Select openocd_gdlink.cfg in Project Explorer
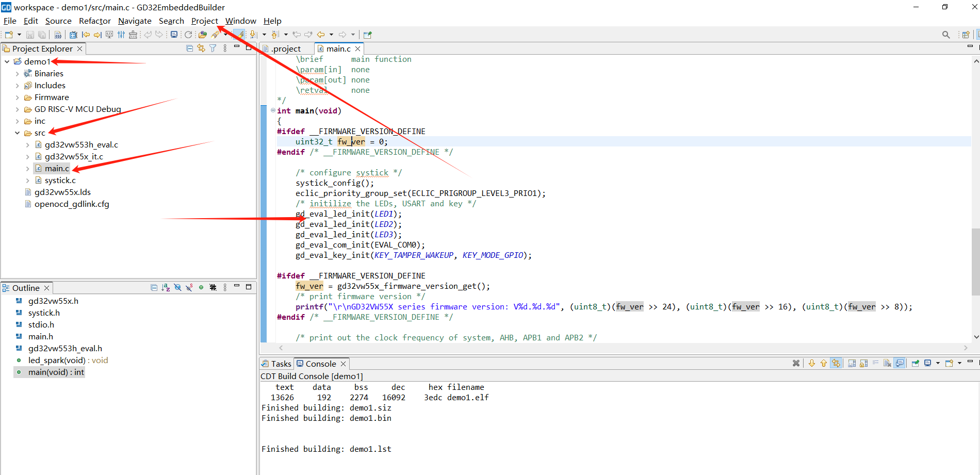This screenshot has width=980, height=475. coord(72,204)
